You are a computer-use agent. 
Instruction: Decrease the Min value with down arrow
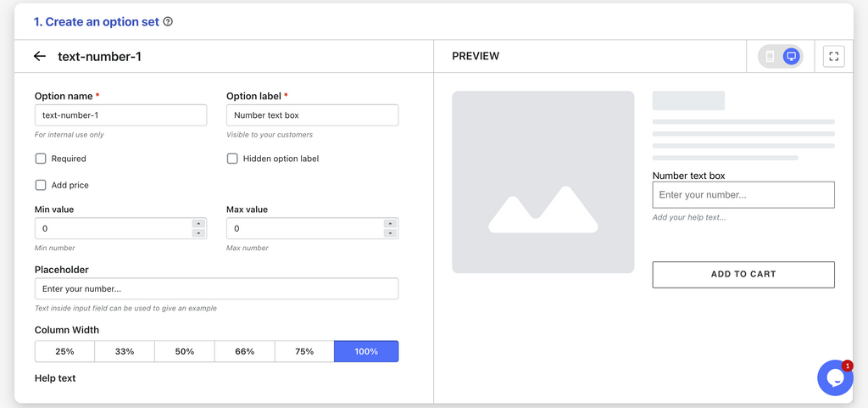(198, 233)
